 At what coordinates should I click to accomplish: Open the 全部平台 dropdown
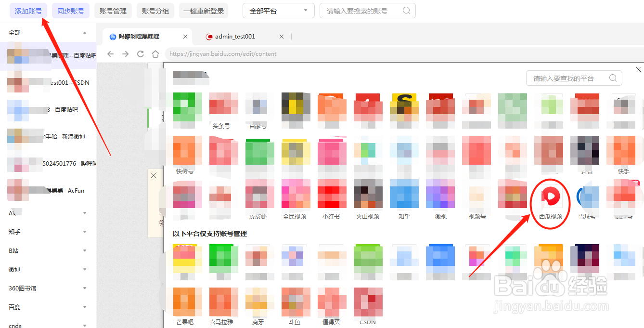(x=278, y=11)
